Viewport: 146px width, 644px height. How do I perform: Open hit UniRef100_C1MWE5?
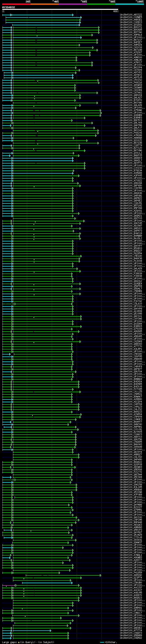point(131,17)
